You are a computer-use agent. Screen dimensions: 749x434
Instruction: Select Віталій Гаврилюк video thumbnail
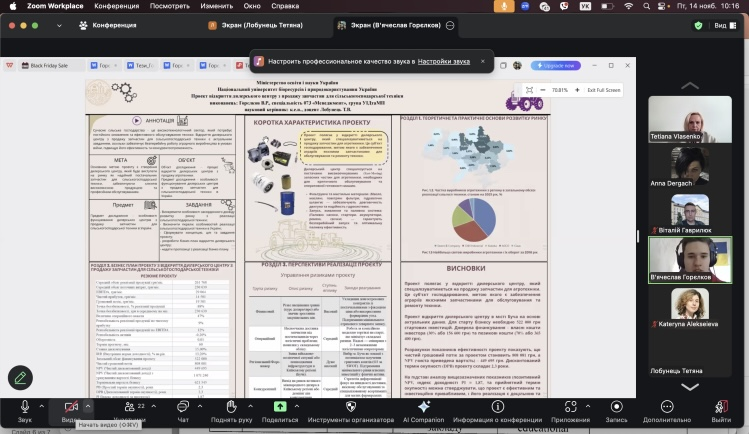[x=690, y=213]
